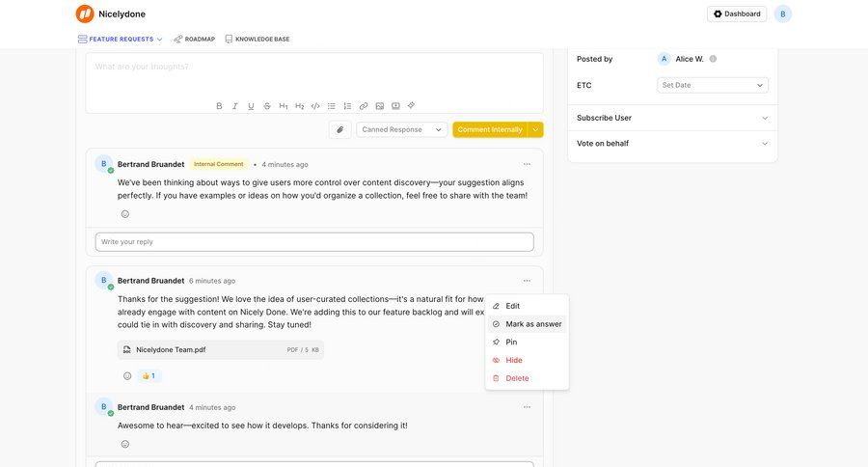Image resolution: width=868 pixels, height=467 pixels.
Task: Insert bulleted list in editor
Action: point(331,106)
